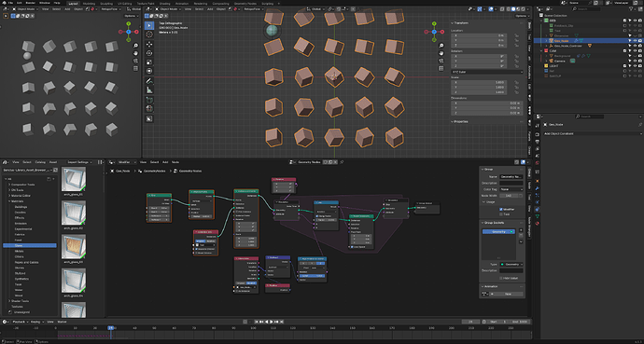Open the Render menu
The width and height of the screenshot is (644, 344).
31,3
